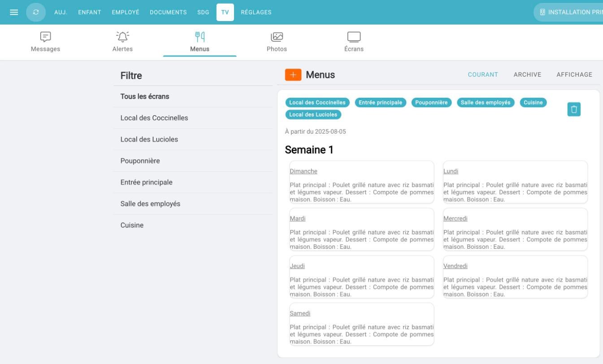Open the RÉGLAGES tab
This screenshot has width=603, height=364.
pos(256,12)
